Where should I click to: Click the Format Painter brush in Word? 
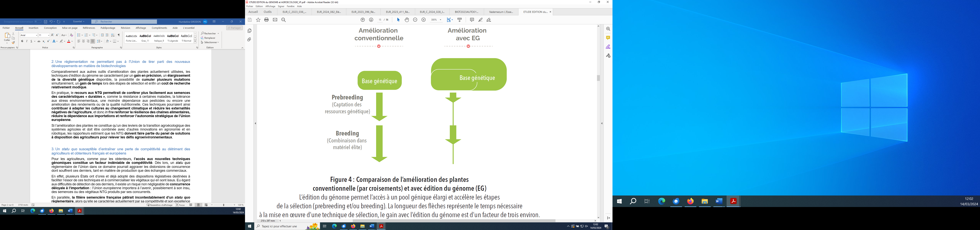click(x=13, y=43)
